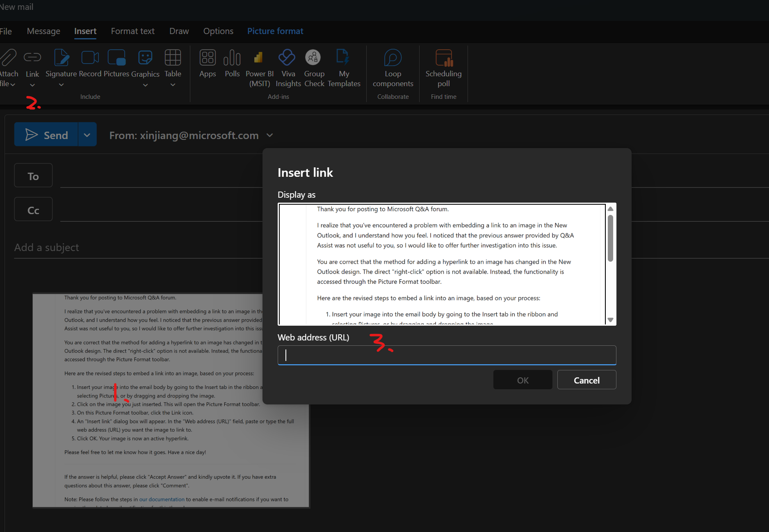Open the Picture format tab
This screenshot has height=532, width=769.
275,31
